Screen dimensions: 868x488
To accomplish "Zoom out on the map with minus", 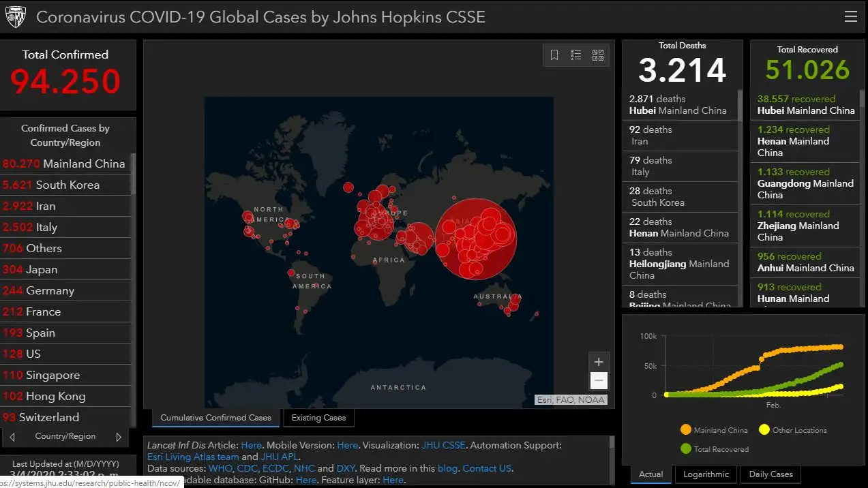I will pos(599,380).
